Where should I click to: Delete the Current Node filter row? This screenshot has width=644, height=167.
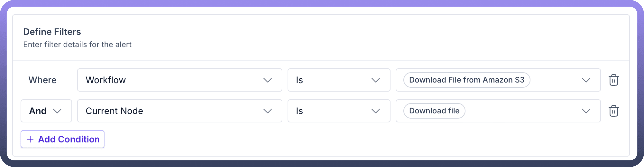pos(613,111)
